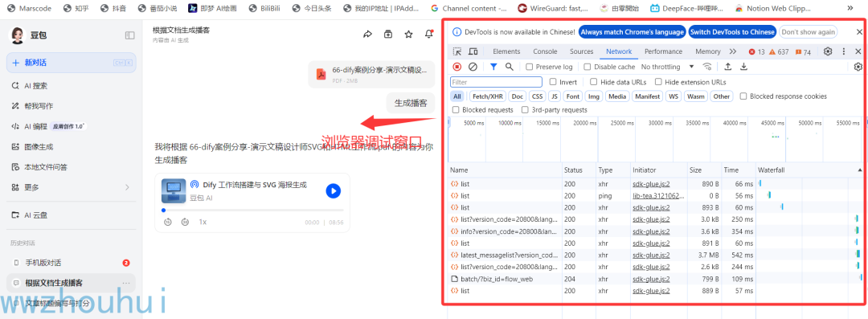Open the AI 搜索 sidebar entry
The width and height of the screenshot is (868, 319).
(x=71, y=86)
